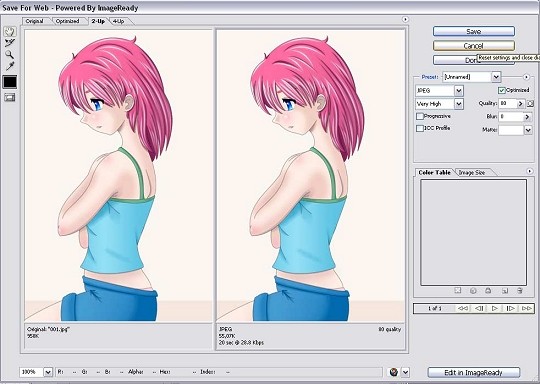Image resolution: width=540 pixels, height=384 pixels.
Task: Open the Optimize menu arrow beside Preset
Action: pos(526,76)
